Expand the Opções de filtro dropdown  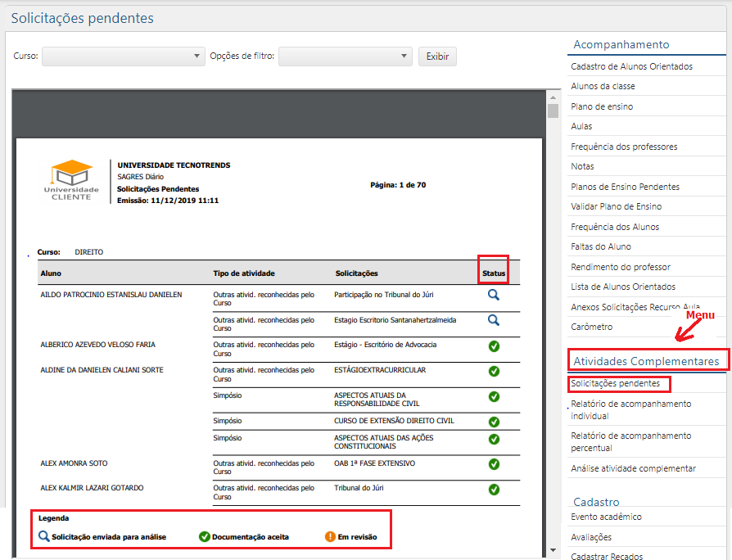(x=345, y=56)
